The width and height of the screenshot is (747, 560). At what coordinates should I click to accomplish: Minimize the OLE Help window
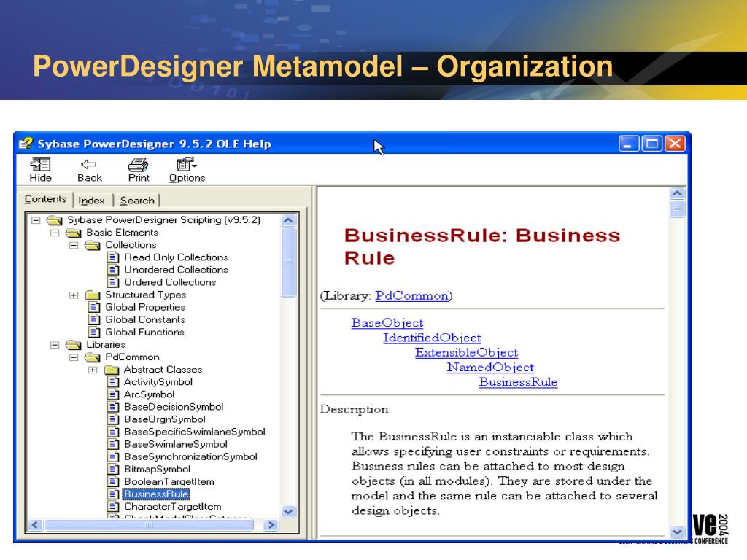point(629,144)
